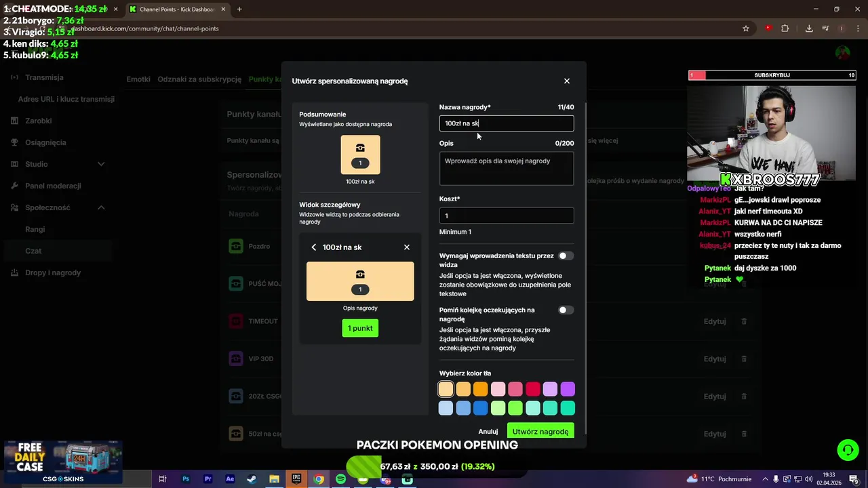Open Rangi under Społeczność
The height and width of the screenshot is (488, 868).
[x=35, y=229]
